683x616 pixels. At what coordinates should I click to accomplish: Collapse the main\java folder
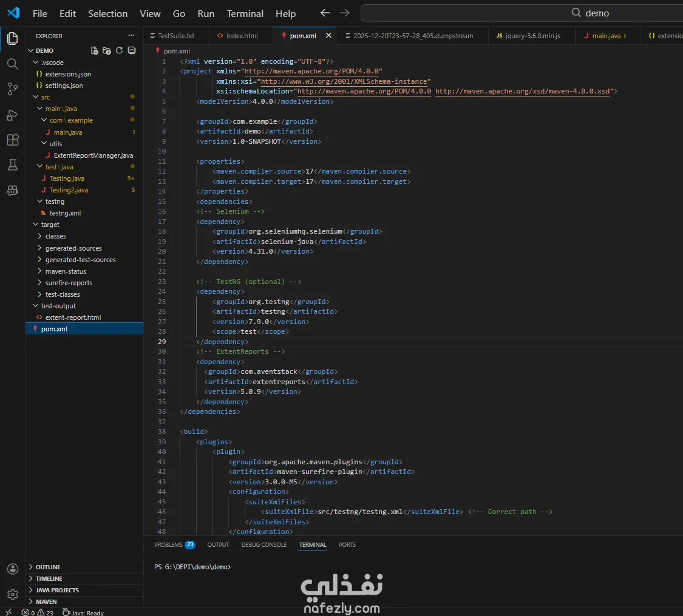39,109
